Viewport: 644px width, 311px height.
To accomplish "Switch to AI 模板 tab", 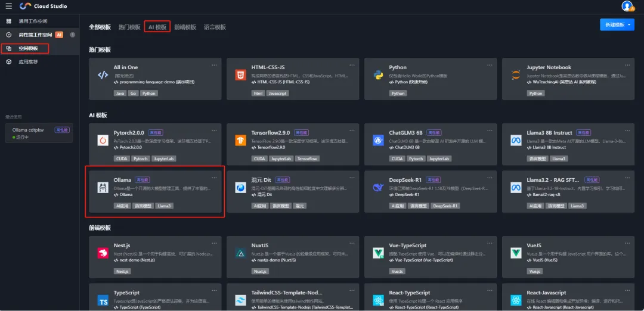I will [x=157, y=27].
